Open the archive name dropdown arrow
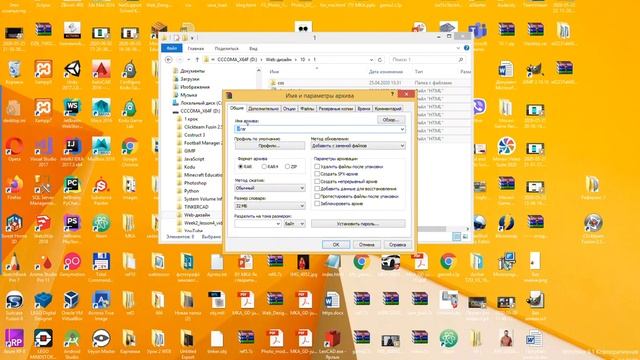Screen dimensions: 640x360 tap(402, 129)
